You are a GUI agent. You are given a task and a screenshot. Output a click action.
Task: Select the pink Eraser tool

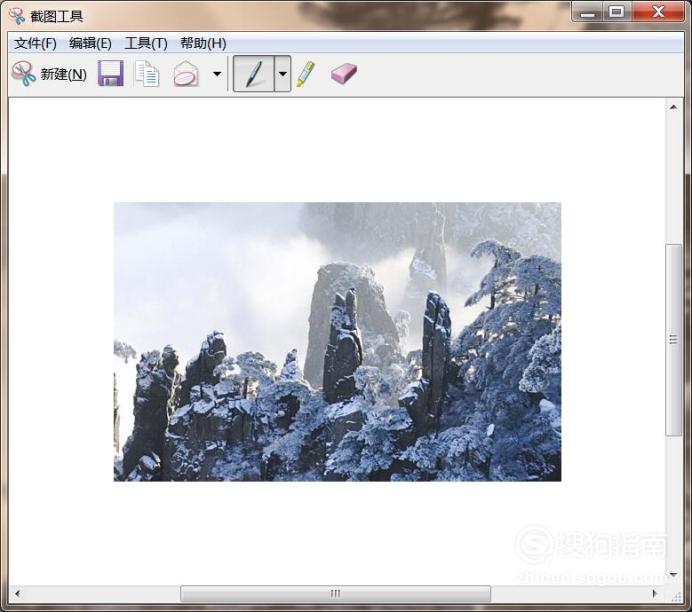(344, 73)
